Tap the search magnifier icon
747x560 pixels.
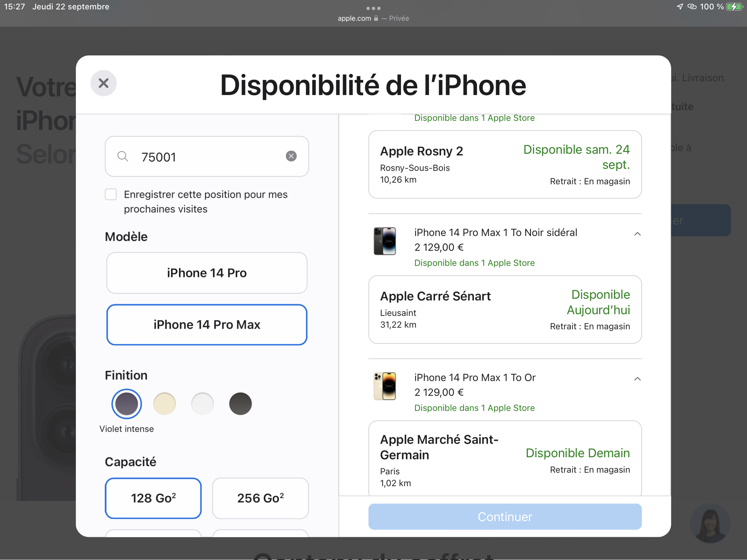(123, 156)
